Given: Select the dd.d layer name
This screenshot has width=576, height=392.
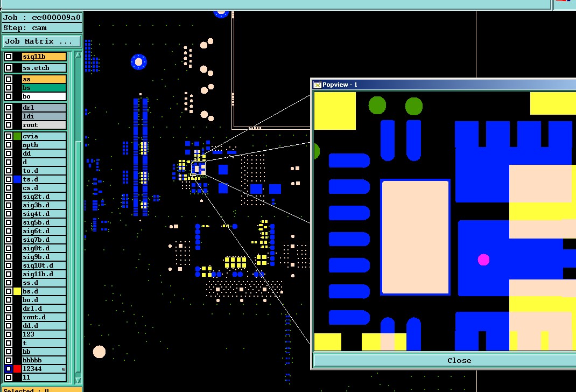Looking at the screenshot, I should pyautogui.click(x=44, y=326).
